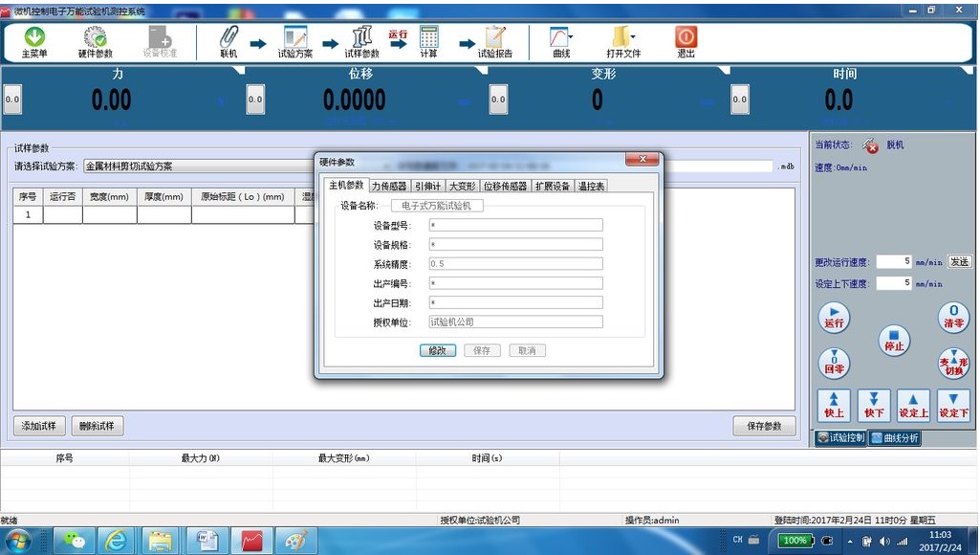
Task: Expand the 打开文件 open file dropdown
Action: coord(634,37)
